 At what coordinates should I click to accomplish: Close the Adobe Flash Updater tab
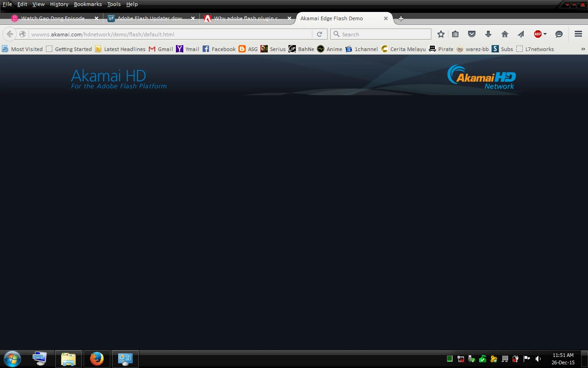click(x=193, y=18)
